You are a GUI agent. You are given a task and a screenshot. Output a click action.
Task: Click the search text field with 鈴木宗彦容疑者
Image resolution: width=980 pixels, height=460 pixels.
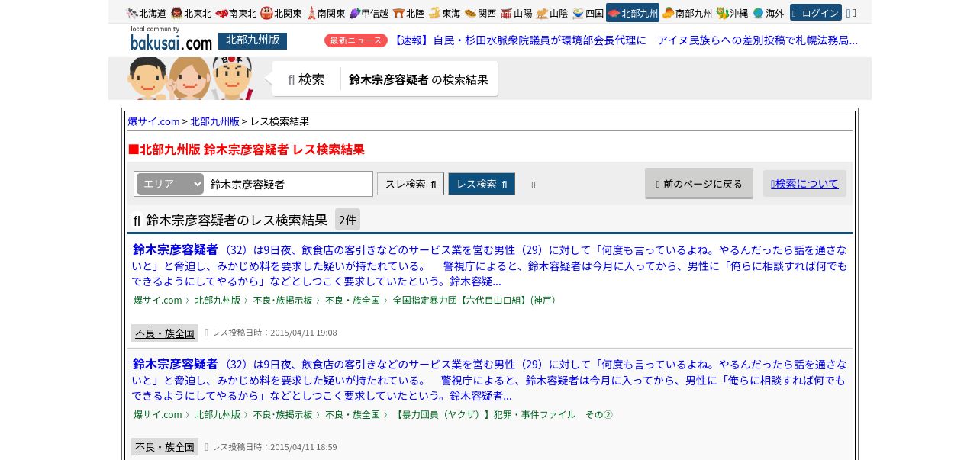pyautogui.click(x=289, y=184)
